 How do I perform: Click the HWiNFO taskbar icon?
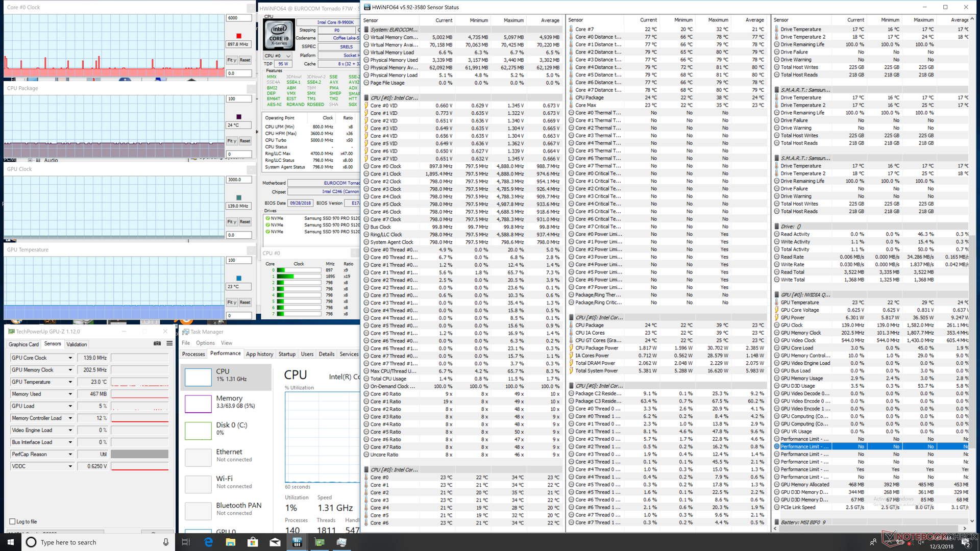[x=297, y=542]
